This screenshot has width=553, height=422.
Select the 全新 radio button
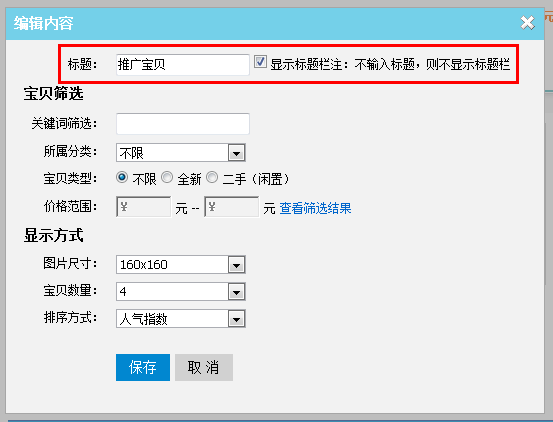167,177
